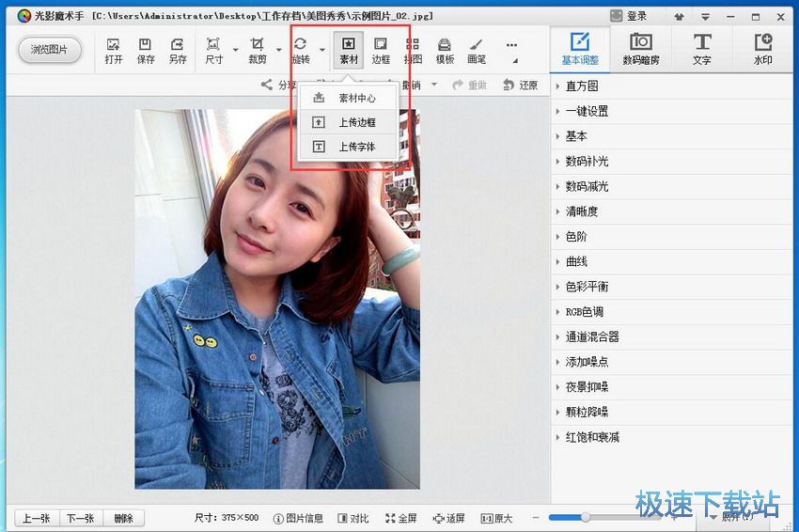The image size is (799, 532).
Task: Compare before and after with 对比
Action: (x=353, y=518)
